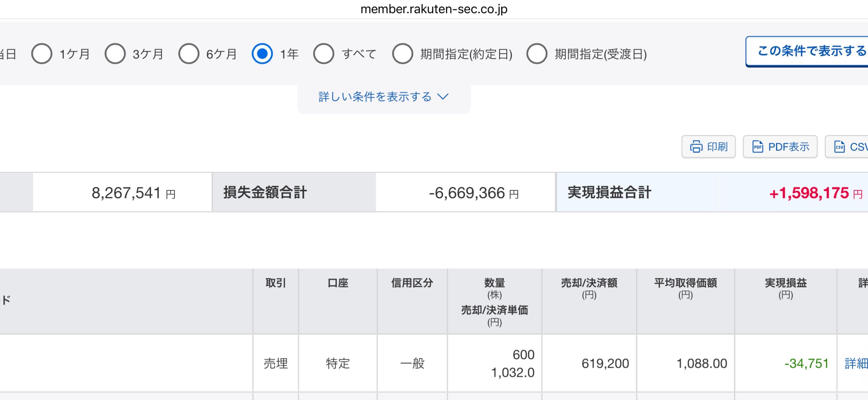The image size is (868, 400).
Task: Click the 数量(株) column header
Action: (495, 288)
